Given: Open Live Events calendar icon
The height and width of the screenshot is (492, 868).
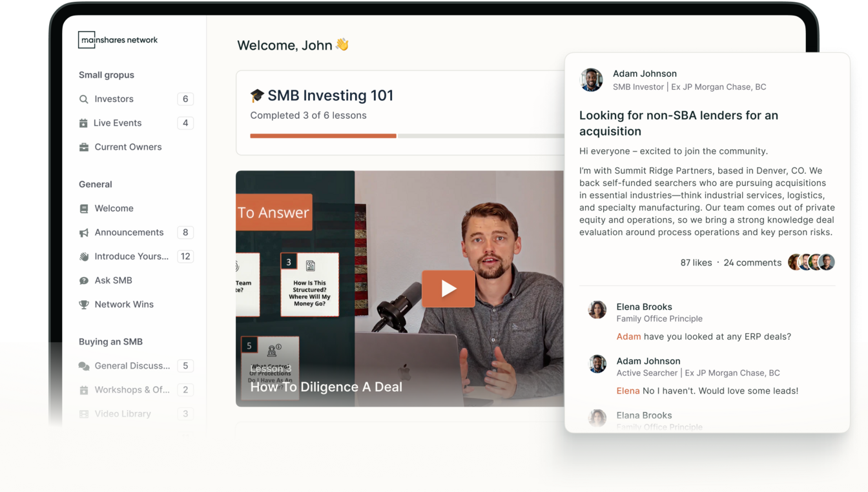Looking at the screenshot, I should [83, 123].
